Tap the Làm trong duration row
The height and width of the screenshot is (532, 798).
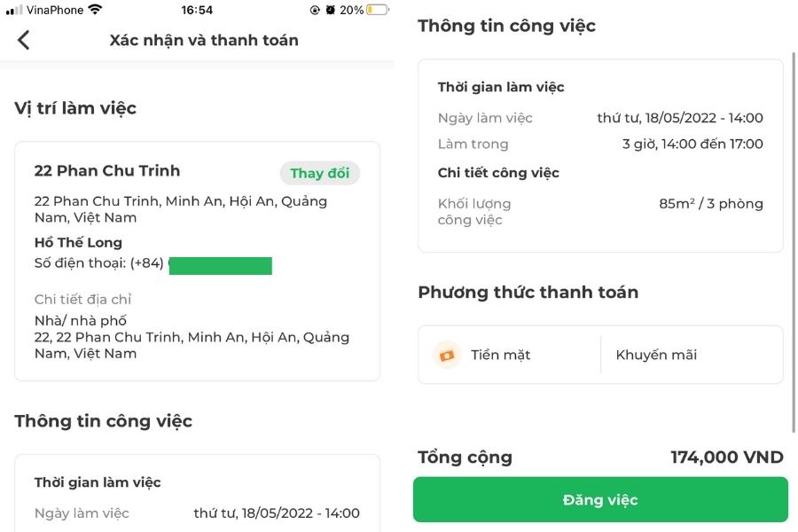pos(600,144)
